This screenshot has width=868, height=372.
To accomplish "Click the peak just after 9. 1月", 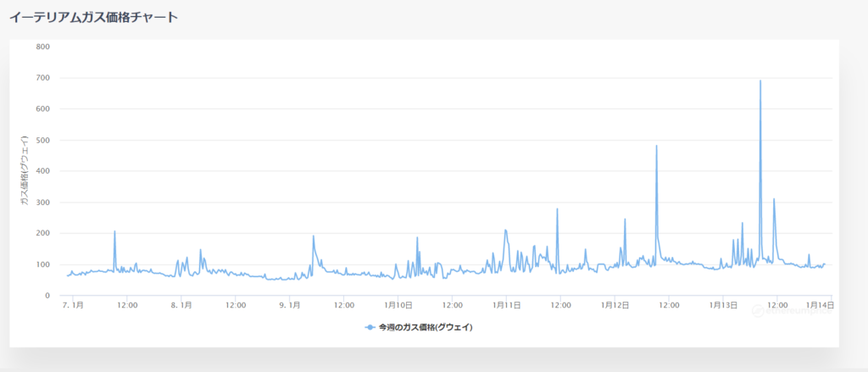I will coord(314,236).
